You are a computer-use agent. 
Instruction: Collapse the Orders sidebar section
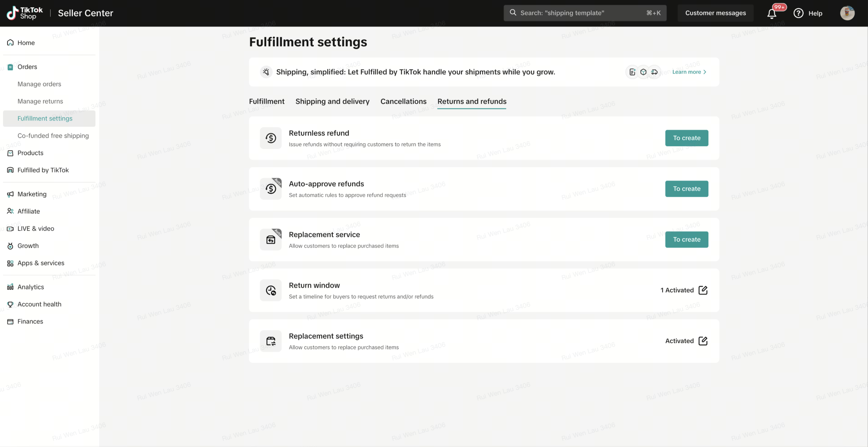(x=27, y=67)
